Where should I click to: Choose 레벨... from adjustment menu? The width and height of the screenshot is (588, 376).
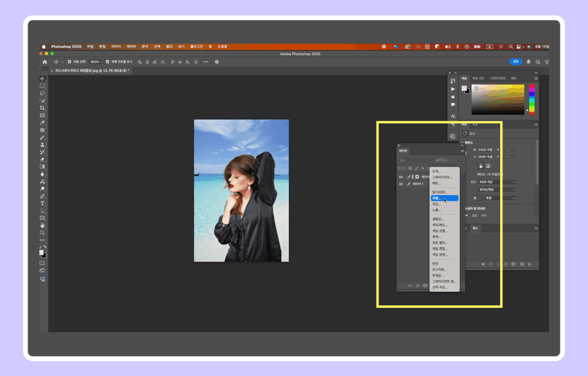click(444, 198)
